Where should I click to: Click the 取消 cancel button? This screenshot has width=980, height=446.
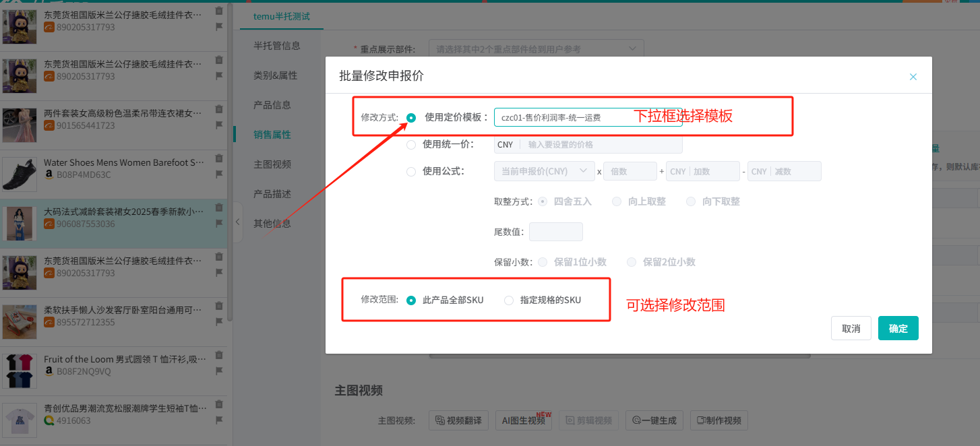pos(851,329)
